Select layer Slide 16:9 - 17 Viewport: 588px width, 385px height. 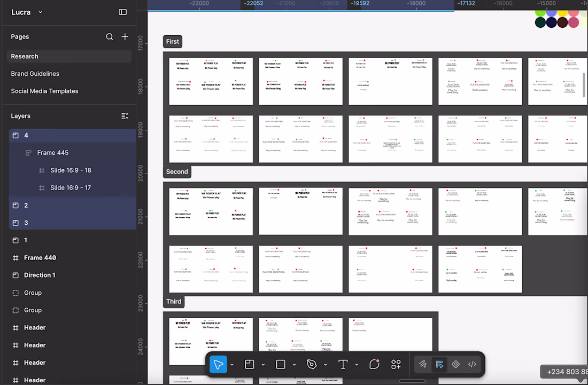(x=72, y=187)
